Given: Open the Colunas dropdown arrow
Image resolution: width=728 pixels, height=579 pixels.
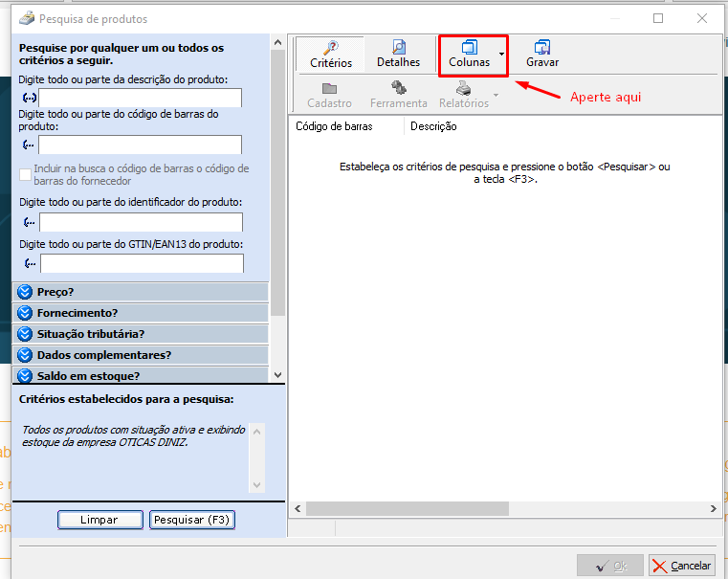Looking at the screenshot, I should coord(501,55).
